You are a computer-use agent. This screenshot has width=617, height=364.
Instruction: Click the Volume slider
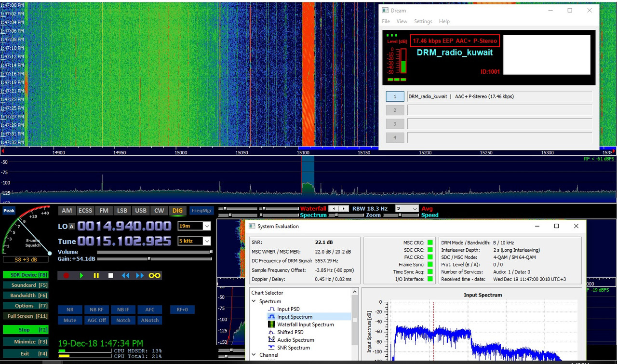tap(154, 252)
